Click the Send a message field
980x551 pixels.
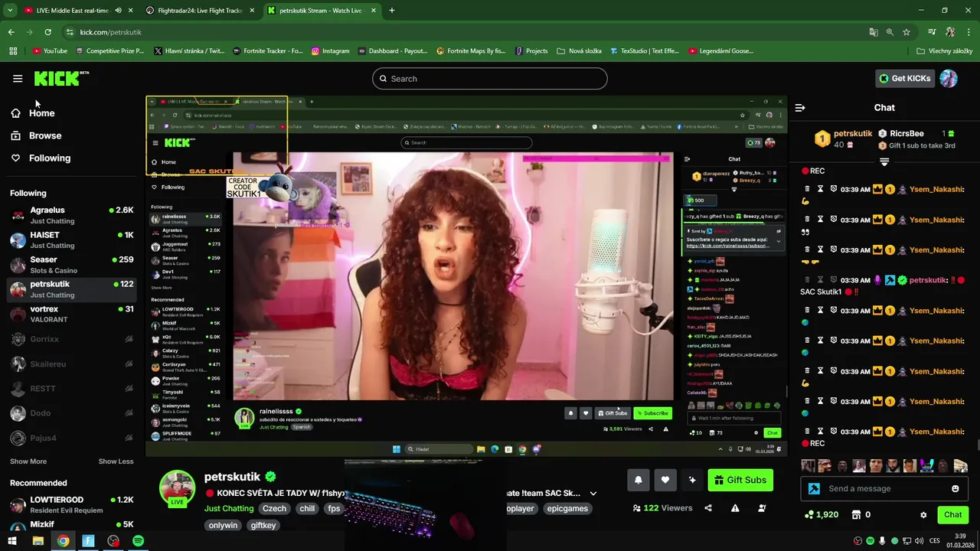point(884,488)
